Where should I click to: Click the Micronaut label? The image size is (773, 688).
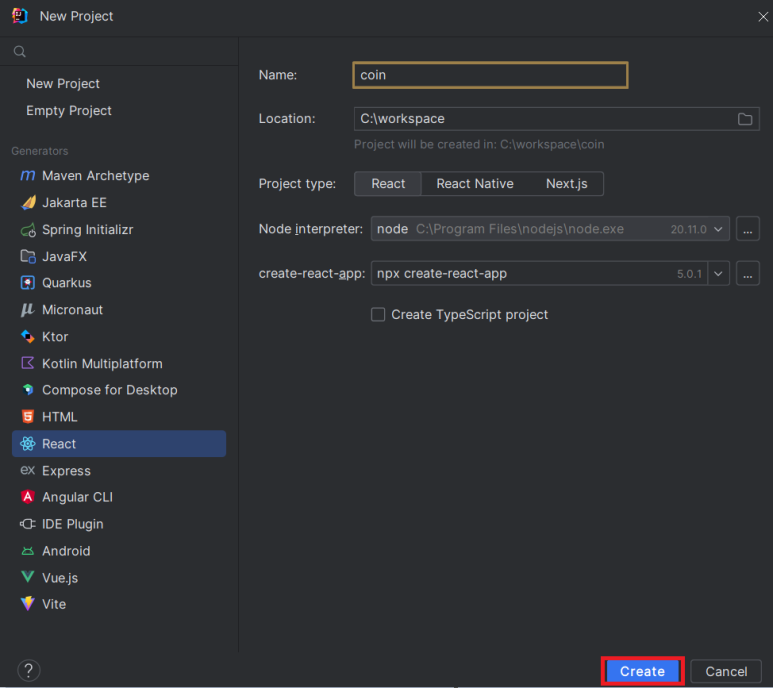(72, 310)
